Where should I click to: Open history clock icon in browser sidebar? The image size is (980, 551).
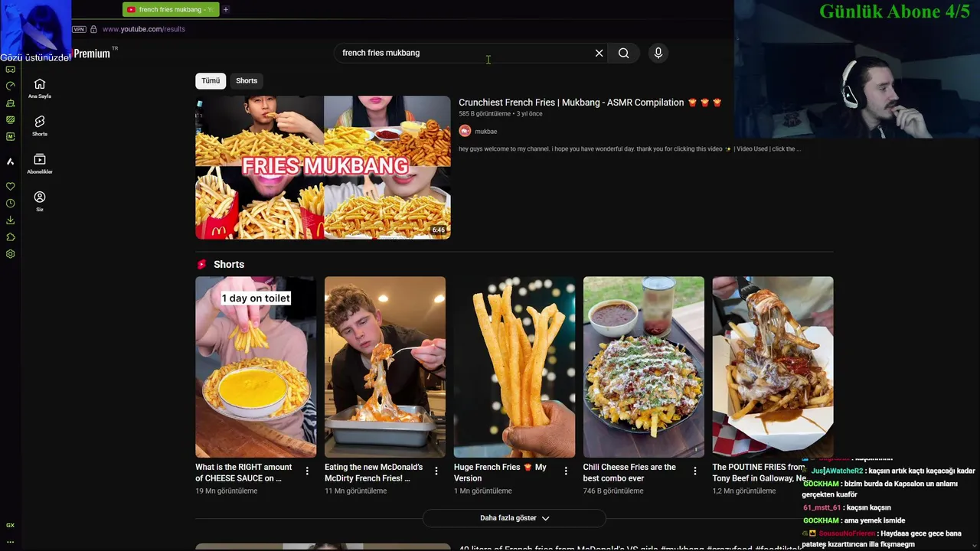click(x=10, y=203)
